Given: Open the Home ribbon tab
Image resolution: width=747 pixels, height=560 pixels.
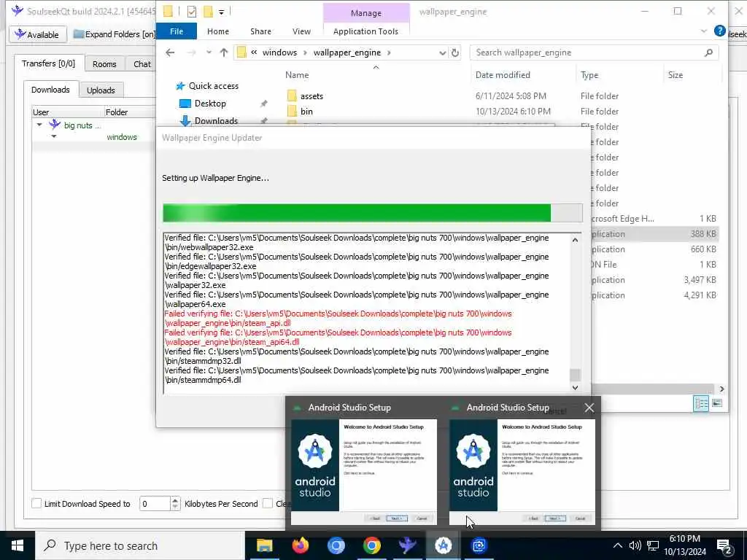Looking at the screenshot, I should click(217, 31).
